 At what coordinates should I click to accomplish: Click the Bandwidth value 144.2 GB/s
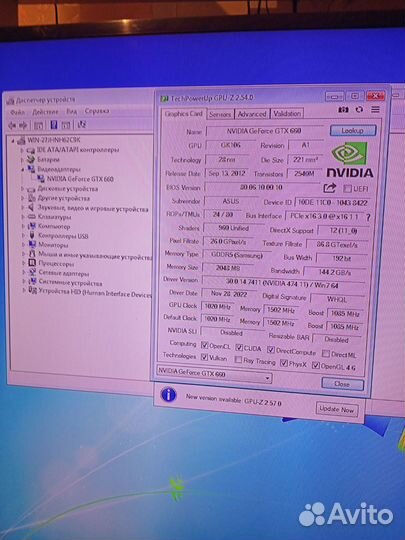pyautogui.click(x=335, y=272)
